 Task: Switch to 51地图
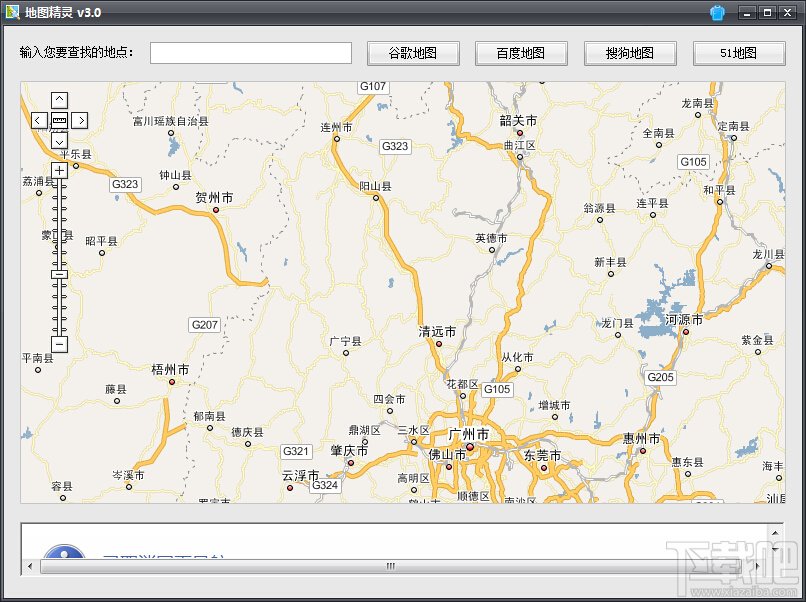click(x=739, y=53)
